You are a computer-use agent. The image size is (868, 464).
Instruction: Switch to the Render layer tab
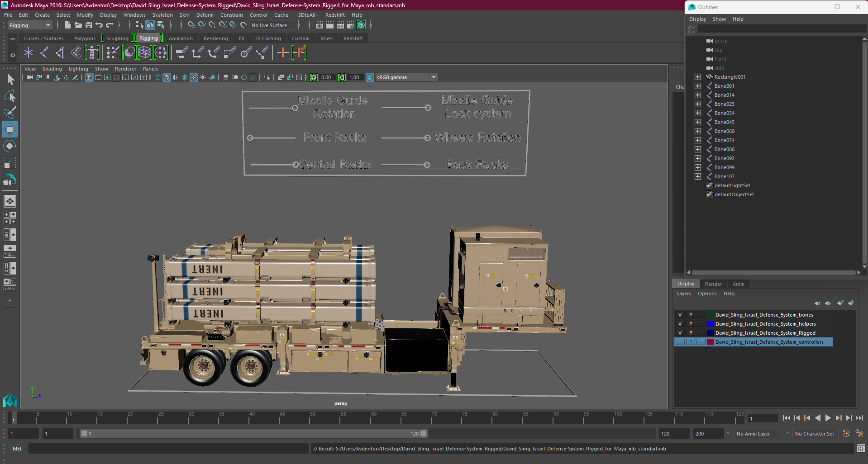713,284
